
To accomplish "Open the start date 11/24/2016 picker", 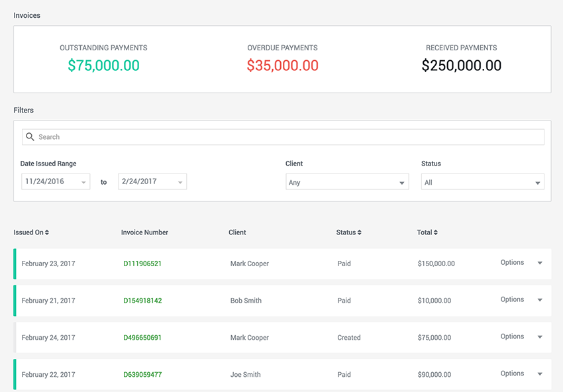I will pos(56,181).
